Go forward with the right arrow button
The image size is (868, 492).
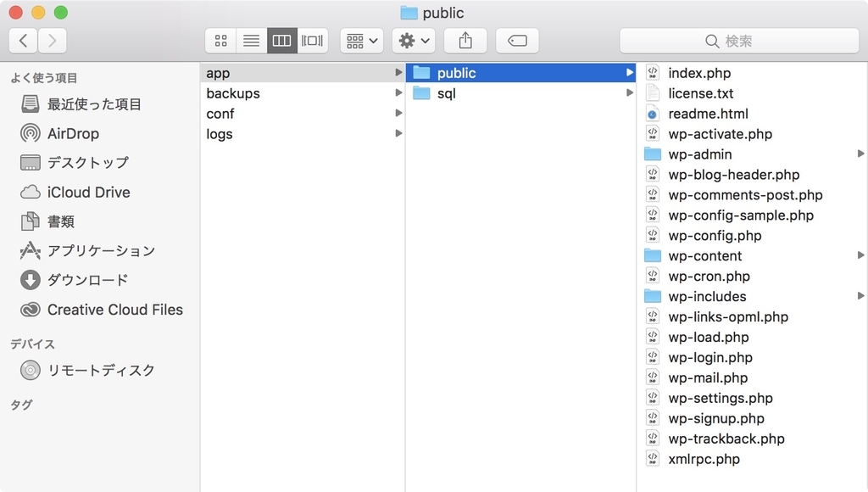pyautogui.click(x=52, y=41)
